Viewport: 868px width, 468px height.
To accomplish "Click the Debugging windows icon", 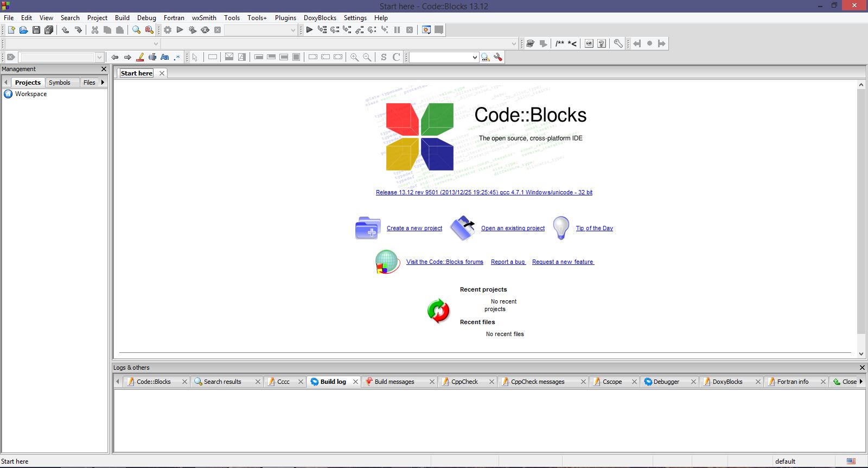I will [x=426, y=30].
